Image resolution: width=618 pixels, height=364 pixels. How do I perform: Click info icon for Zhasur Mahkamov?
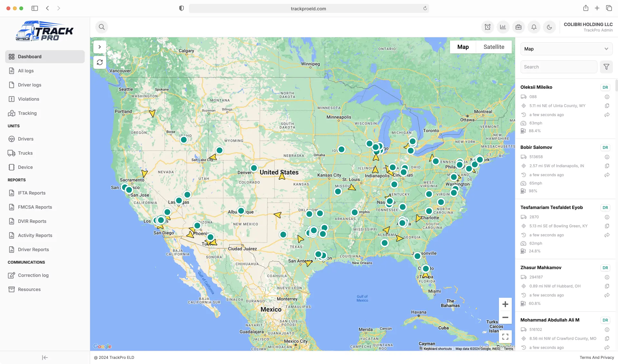click(x=607, y=277)
